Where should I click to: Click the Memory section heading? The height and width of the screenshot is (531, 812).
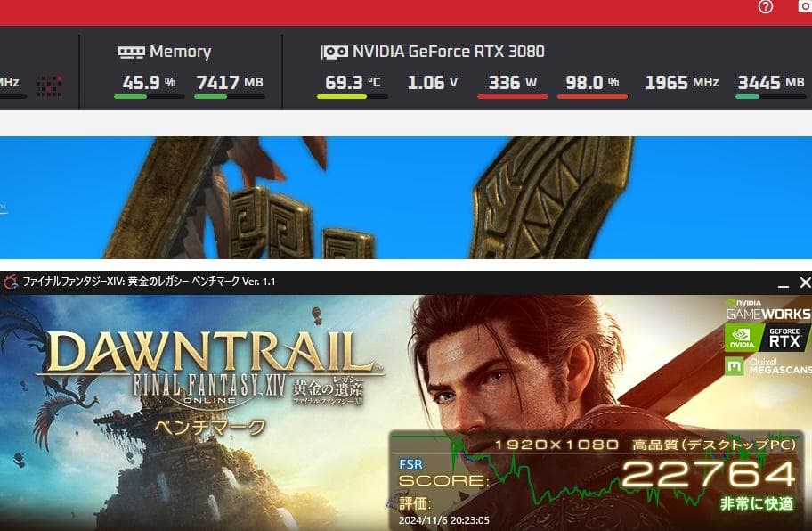point(180,52)
